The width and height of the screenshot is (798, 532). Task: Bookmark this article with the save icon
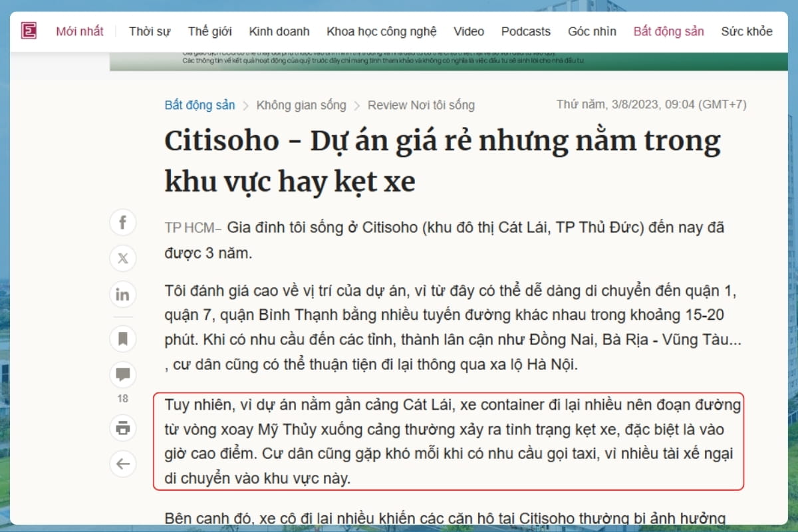(122, 339)
